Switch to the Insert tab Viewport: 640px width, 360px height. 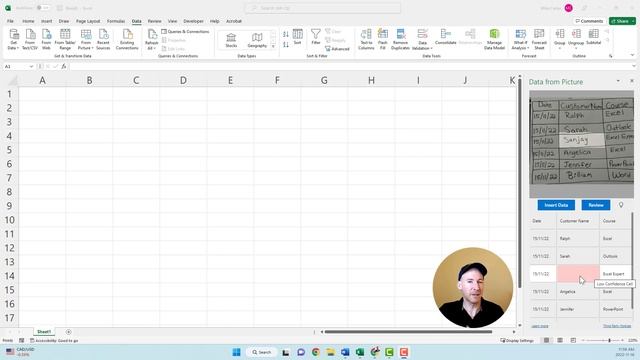click(47, 21)
